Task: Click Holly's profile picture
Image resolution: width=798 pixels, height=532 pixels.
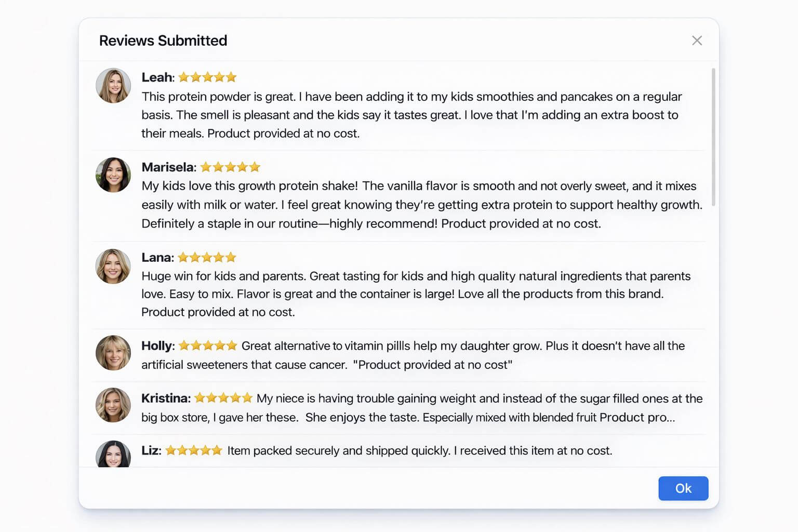Action: coord(113,353)
